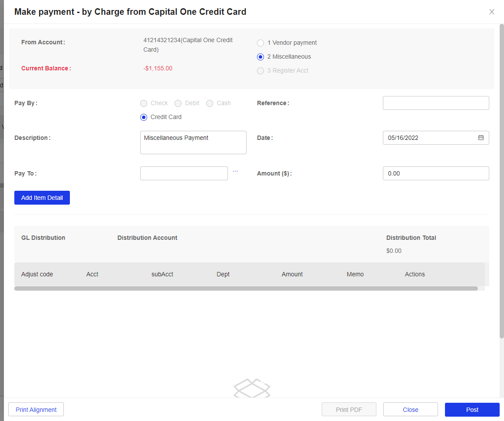Click the $0.00 Distribution Total value
Viewport: 504px width, 421px height.
(394, 251)
